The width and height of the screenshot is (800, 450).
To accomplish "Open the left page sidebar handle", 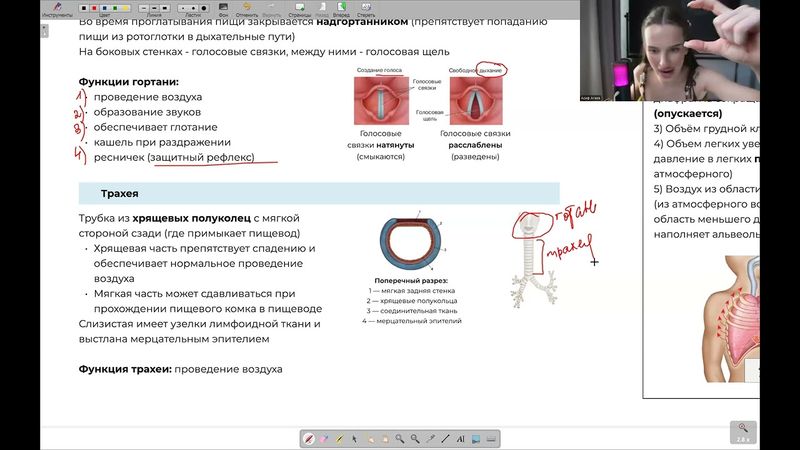I will (x=44, y=31).
